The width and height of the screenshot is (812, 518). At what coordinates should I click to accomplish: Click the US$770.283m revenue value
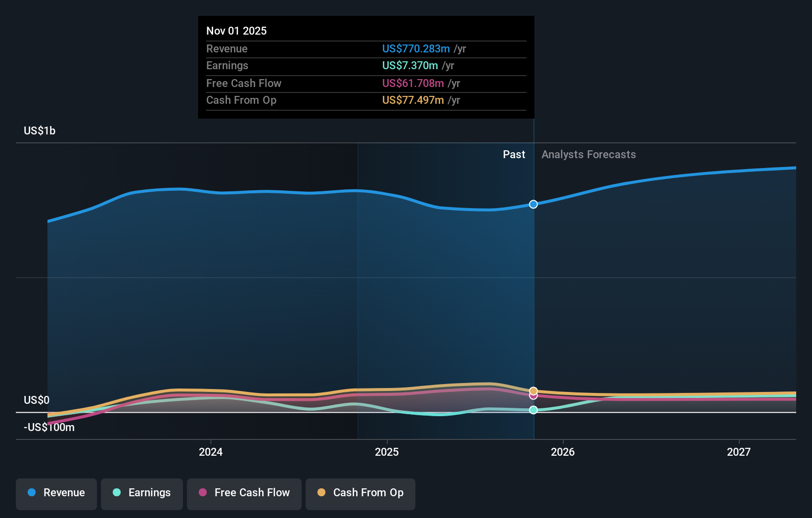click(416, 48)
